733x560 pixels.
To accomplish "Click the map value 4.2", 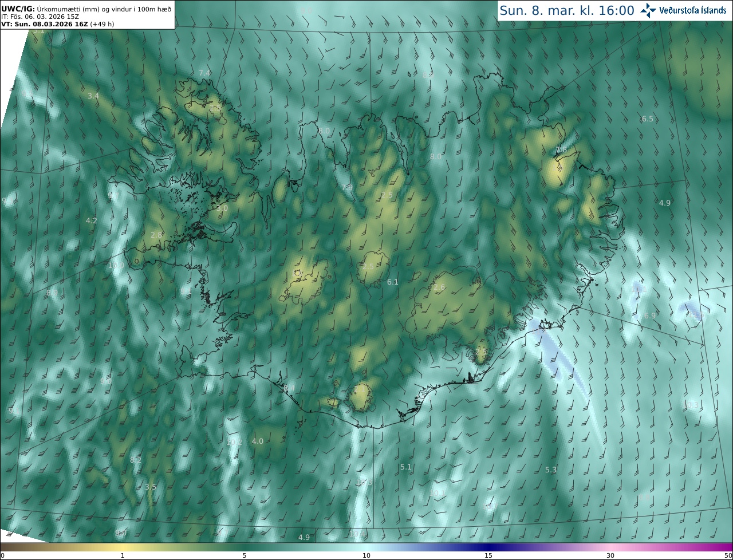I will coord(92,221).
